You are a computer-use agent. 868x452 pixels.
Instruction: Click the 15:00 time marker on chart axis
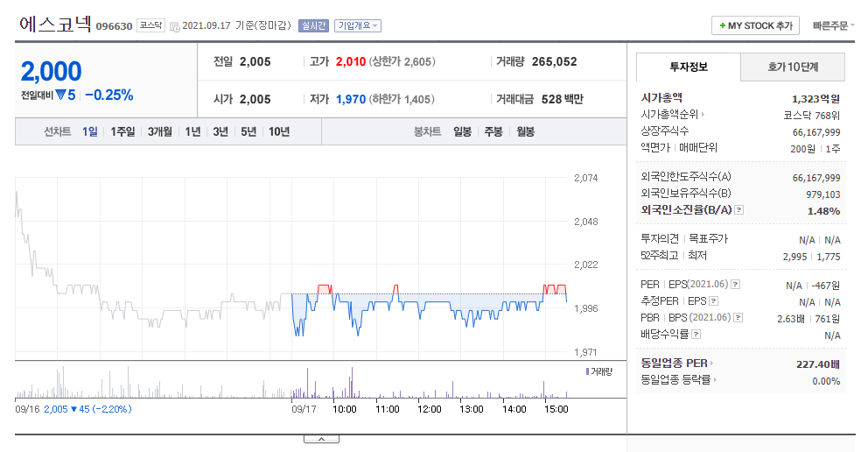click(x=556, y=409)
